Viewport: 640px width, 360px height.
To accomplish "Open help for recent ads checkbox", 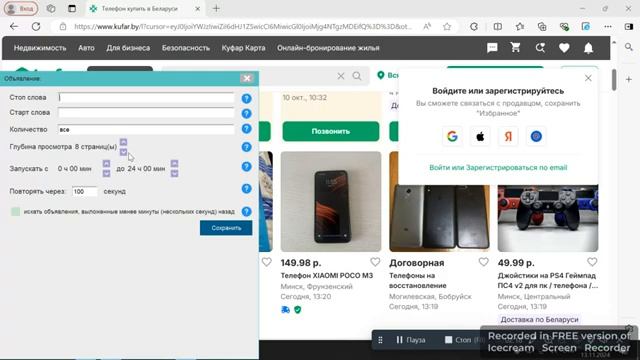I will point(246,211).
